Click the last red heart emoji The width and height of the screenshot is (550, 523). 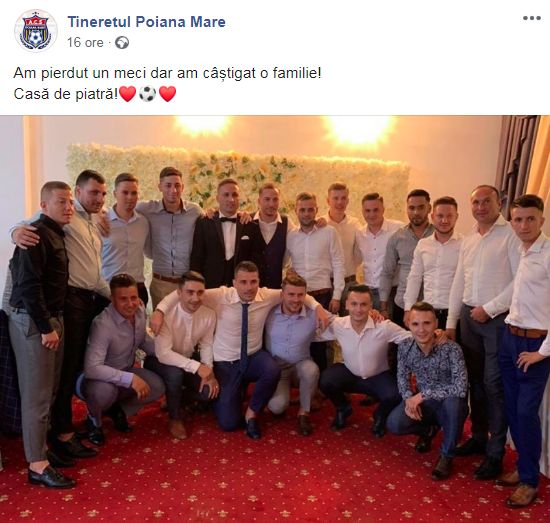pos(168,94)
